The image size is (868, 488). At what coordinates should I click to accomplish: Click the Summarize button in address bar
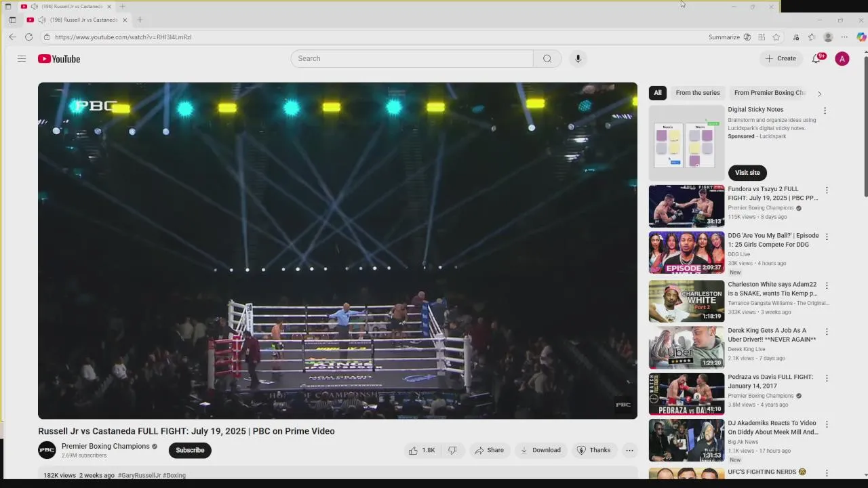click(724, 37)
